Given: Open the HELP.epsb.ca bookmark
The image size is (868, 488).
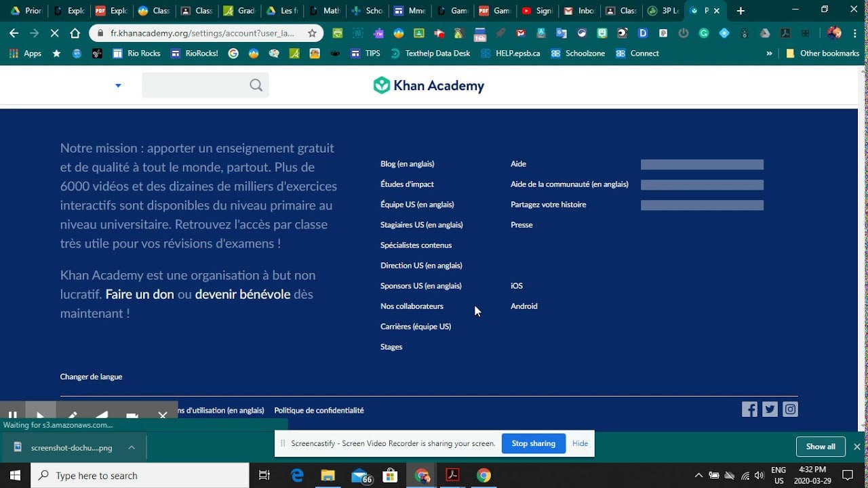Looking at the screenshot, I should (511, 53).
